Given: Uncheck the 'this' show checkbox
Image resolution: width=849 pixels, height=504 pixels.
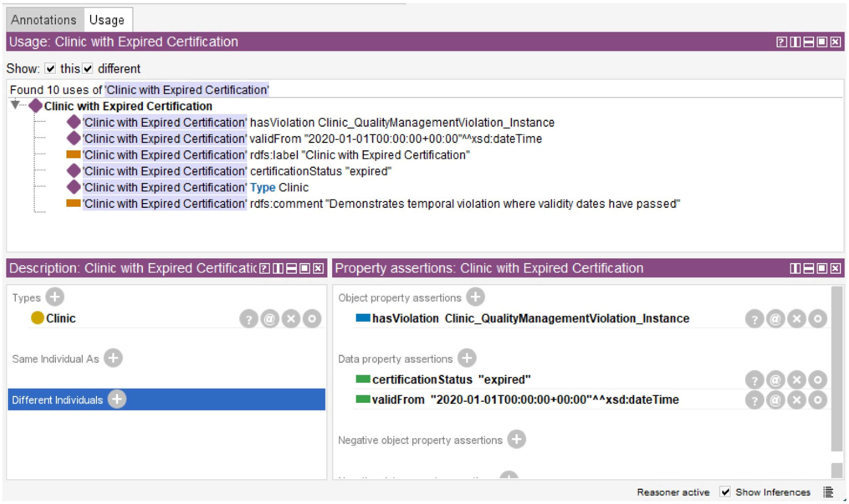Looking at the screenshot, I should 50,68.
